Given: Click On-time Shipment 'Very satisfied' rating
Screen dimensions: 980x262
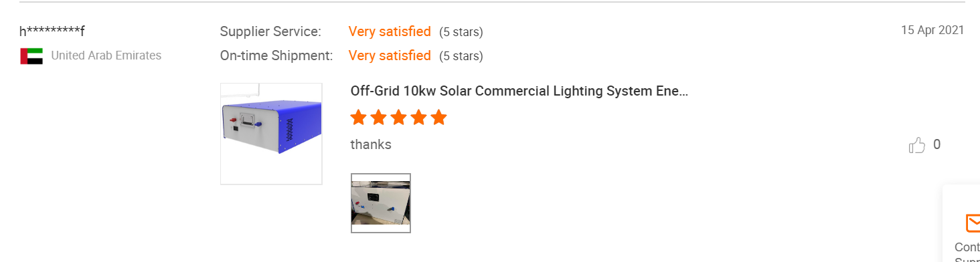Looking at the screenshot, I should pyautogui.click(x=390, y=55).
